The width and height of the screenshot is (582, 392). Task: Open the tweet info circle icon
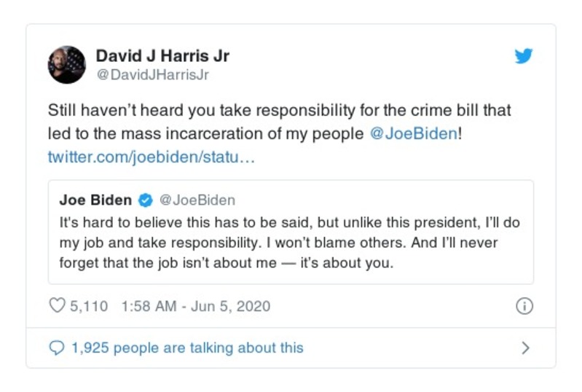[524, 307]
